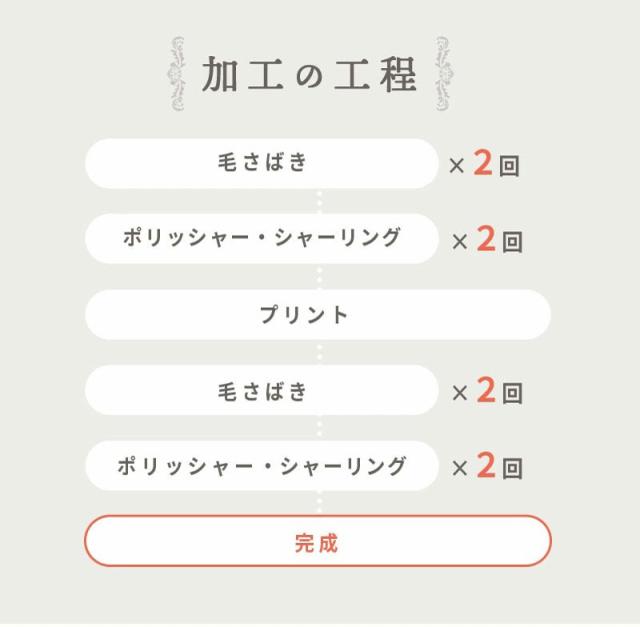
Task: Click the decorative ornament left of the title
Action: point(179,73)
